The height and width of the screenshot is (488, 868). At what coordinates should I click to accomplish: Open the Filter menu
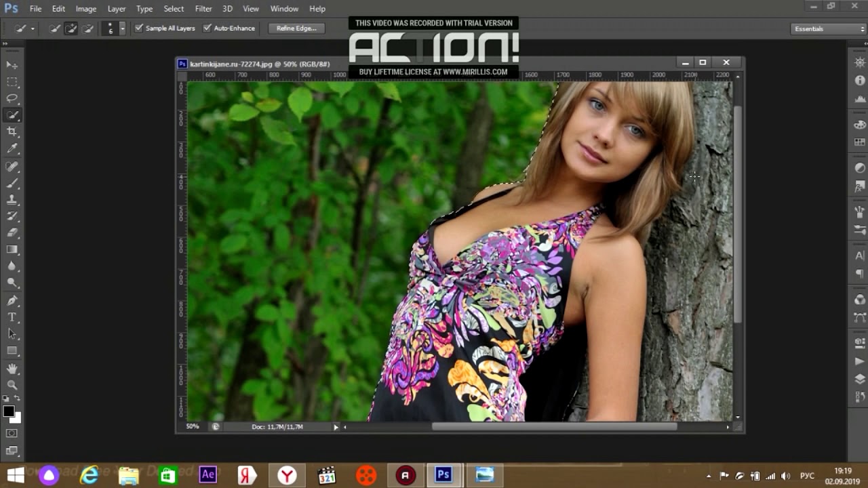(x=203, y=9)
